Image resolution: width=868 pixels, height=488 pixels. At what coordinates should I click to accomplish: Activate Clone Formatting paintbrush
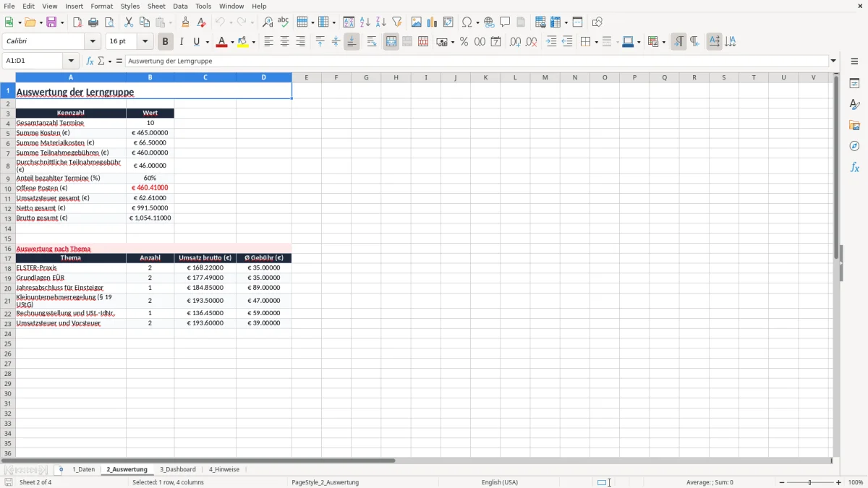click(x=186, y=22)
